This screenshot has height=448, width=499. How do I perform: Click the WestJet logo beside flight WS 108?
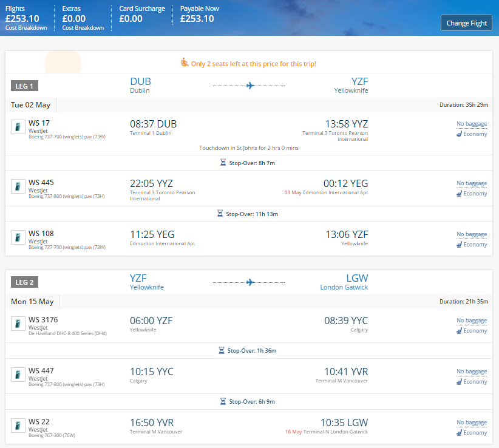point(18,237)
